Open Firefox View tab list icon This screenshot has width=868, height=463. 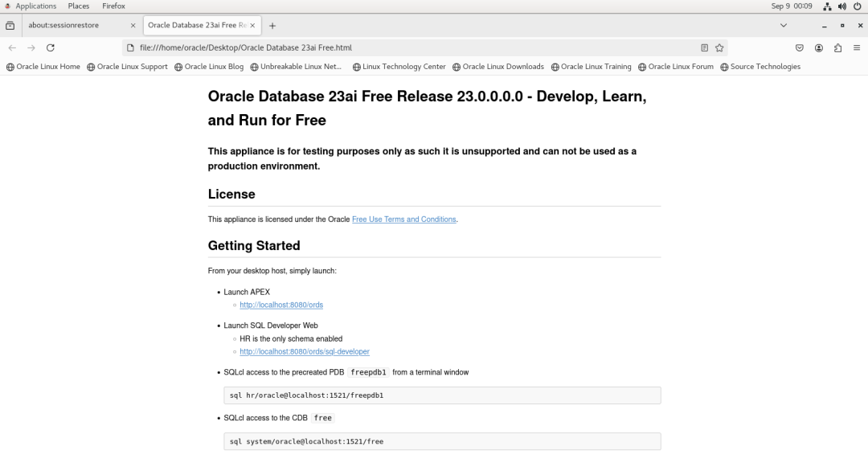pyautogui.click(x=10, y=26)
